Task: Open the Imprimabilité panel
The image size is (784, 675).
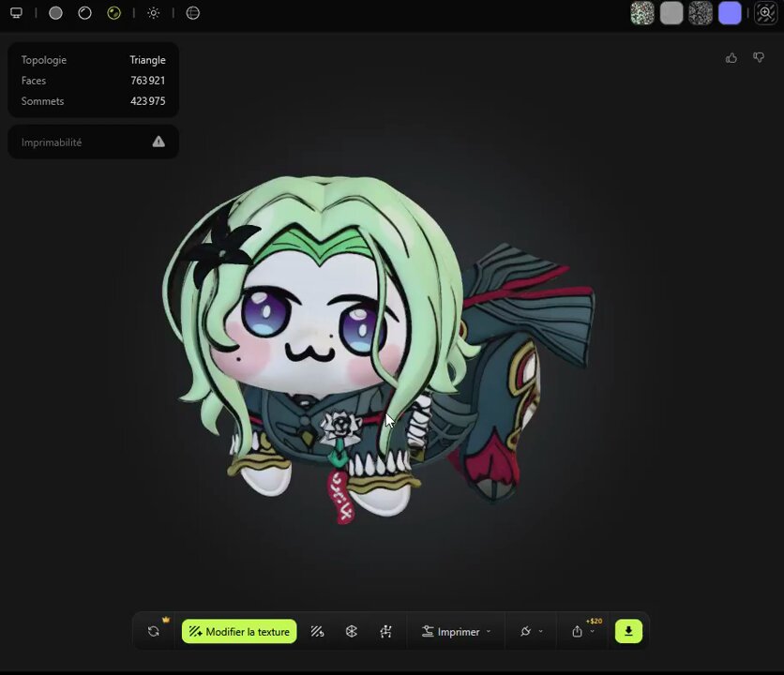Action: (x=94, y=142)
